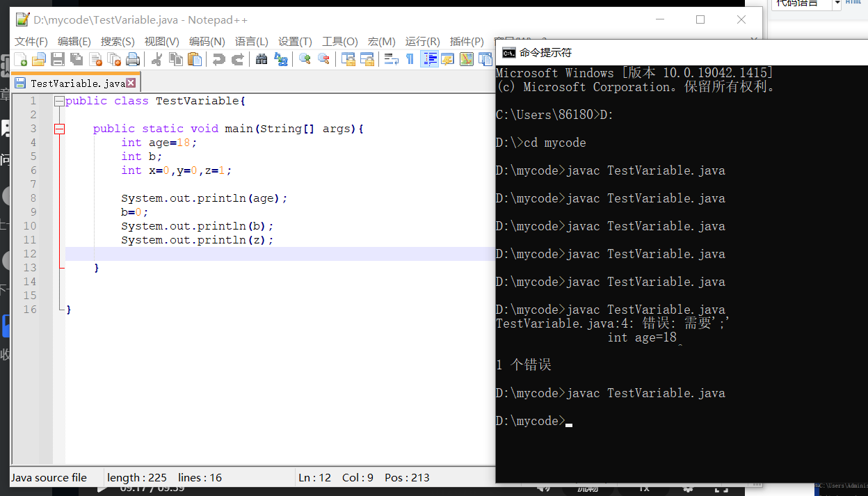Click the 'cd mycode' command line in the prompt
This screenshot has height=496, width=868.
pyautogui.click(x=541, y=143)
